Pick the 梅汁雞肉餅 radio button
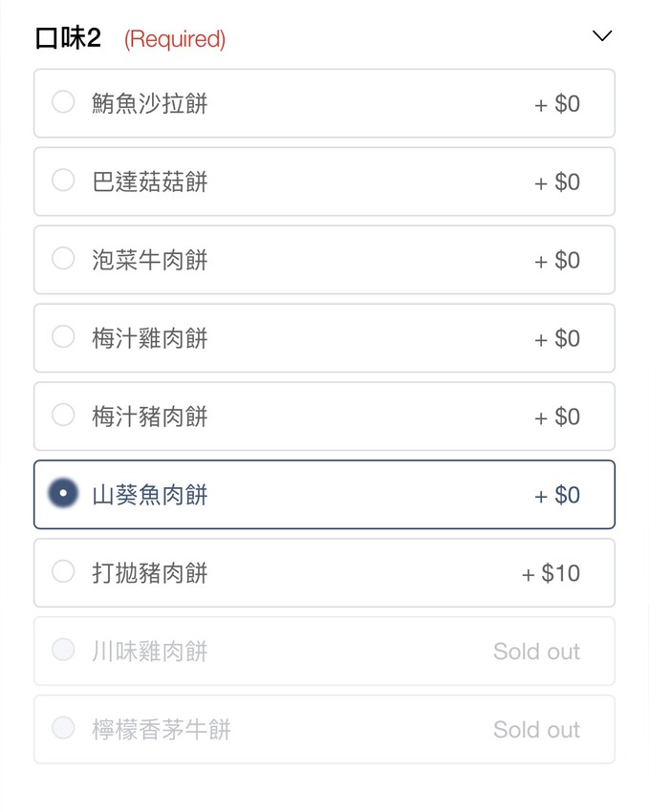 point(63,337)
